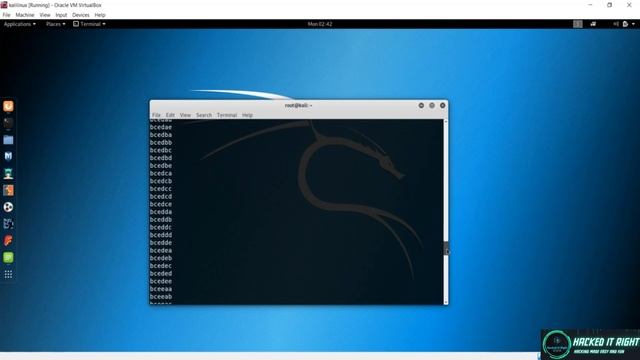Viewport: 640px width, 360px height.
Task: Click the root@kali terminal title bar
Action: (x=299, y=105)
